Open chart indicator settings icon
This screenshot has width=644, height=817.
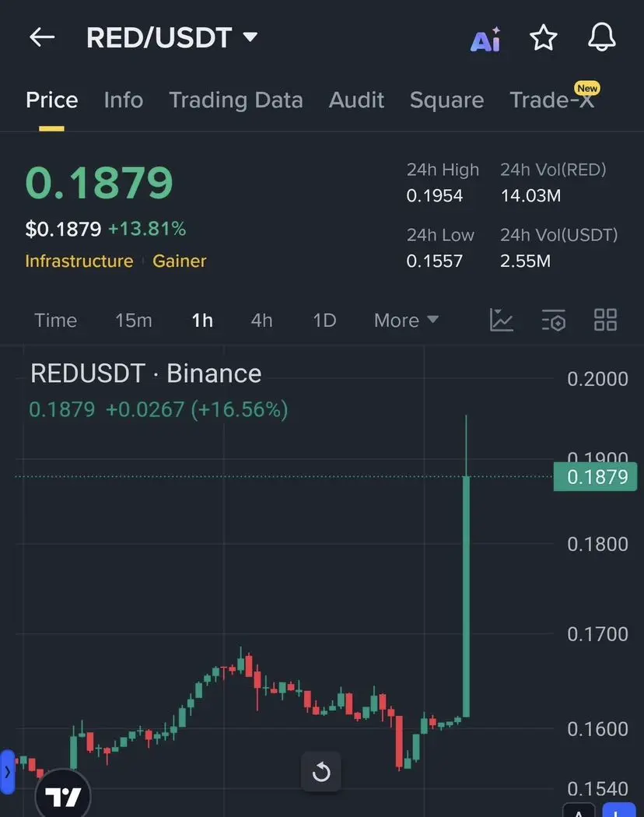[553, 320]
